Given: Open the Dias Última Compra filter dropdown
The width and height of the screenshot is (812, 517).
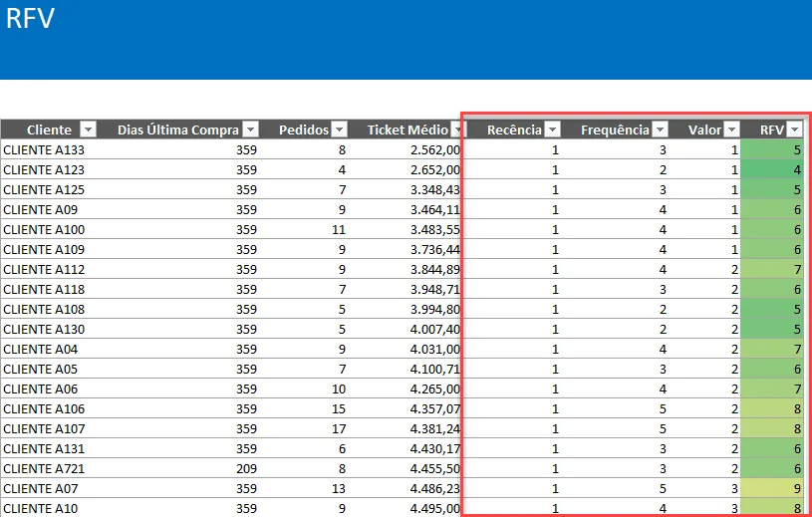Looking at the screenshot, I should point(251,129).
